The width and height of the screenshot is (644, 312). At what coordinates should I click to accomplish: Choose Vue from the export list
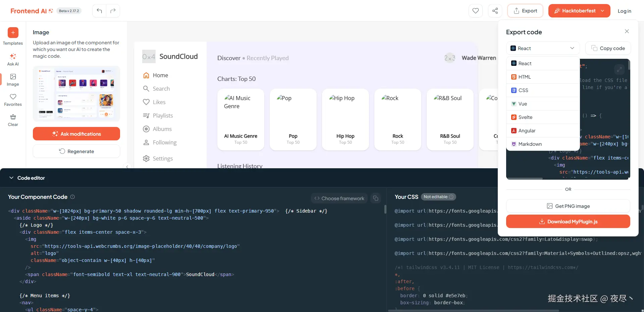click(543, 104)
